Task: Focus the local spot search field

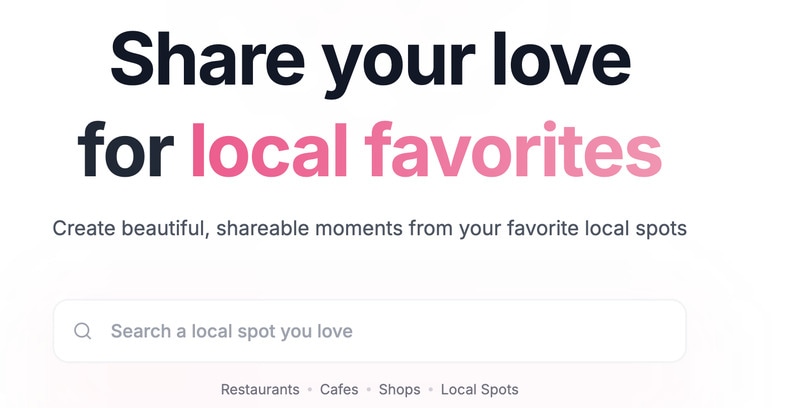Action: point(370,331)
